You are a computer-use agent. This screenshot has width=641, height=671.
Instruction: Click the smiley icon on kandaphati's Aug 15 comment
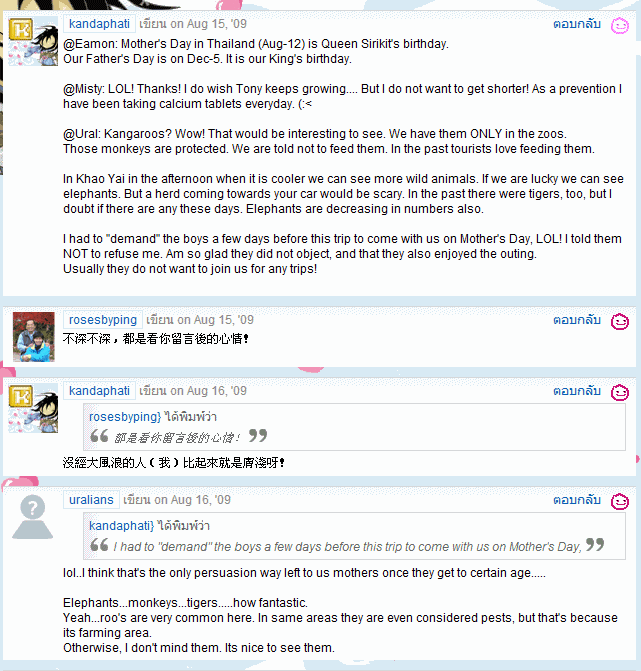tap(619, 26)
